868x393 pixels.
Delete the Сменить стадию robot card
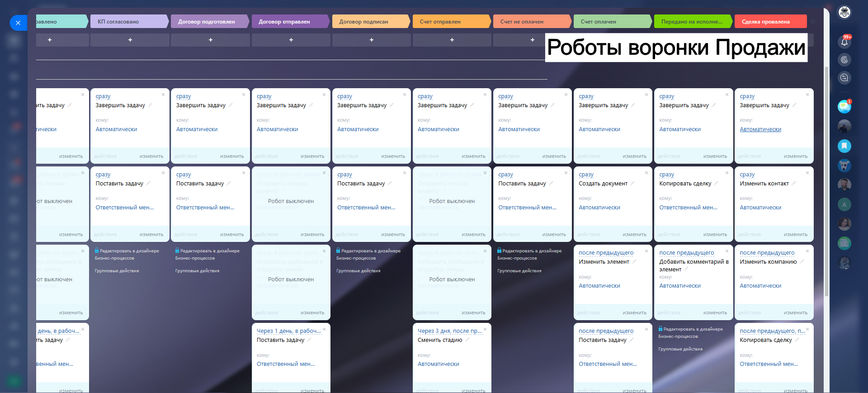tap(485, 329)
